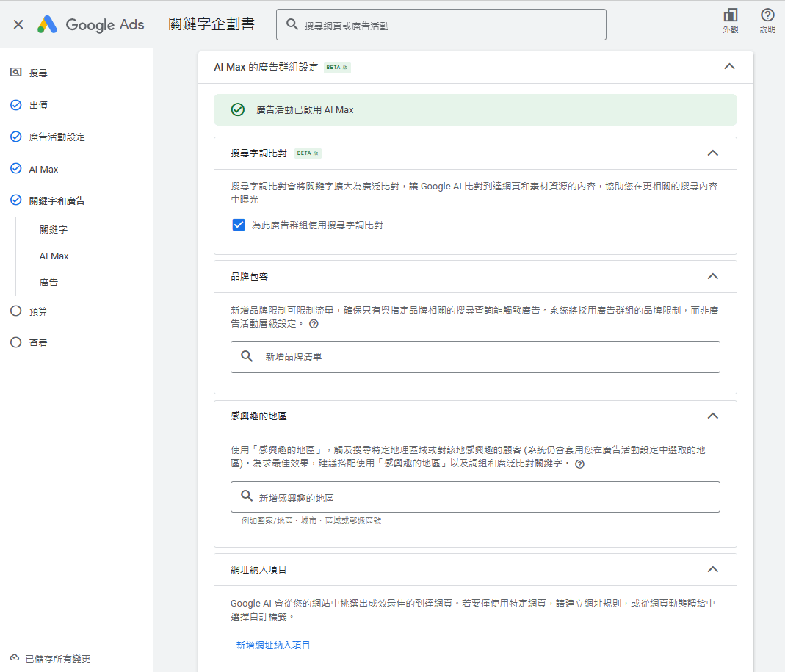This screenshot has width=785, height=672.
Task: Click the 新增品牌清單 input field
Action: 475,357
